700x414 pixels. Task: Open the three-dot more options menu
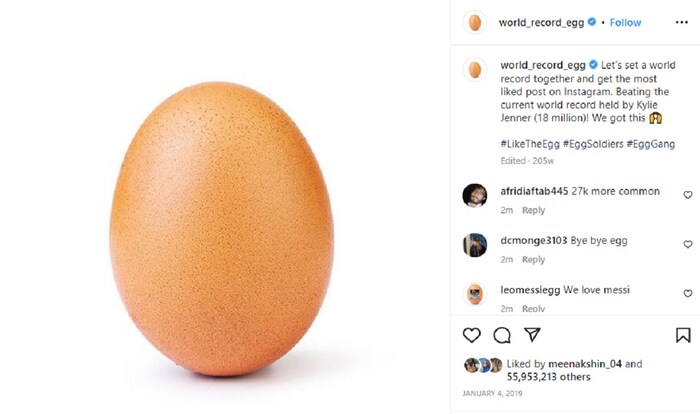[682, 22]
